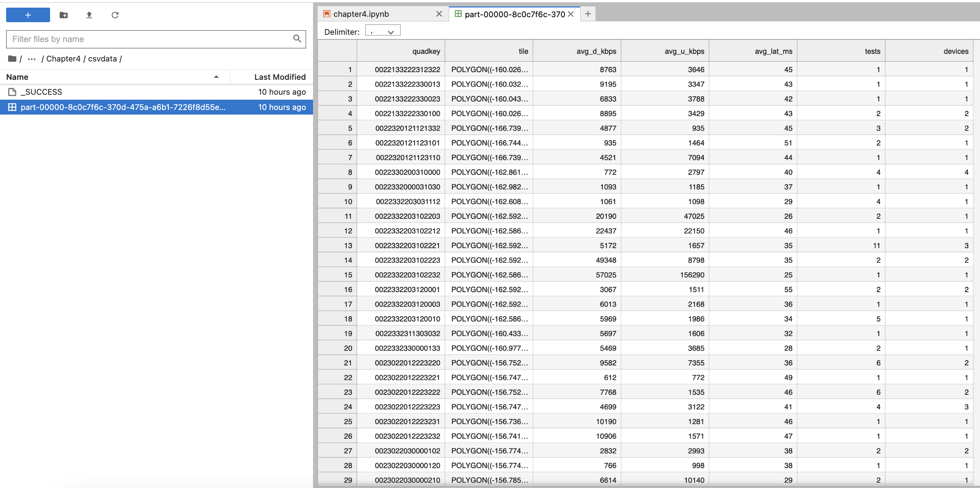Select the part-00000 CSV file in list
The width and height of the screenshot is (980, 488).
point(122,107)
